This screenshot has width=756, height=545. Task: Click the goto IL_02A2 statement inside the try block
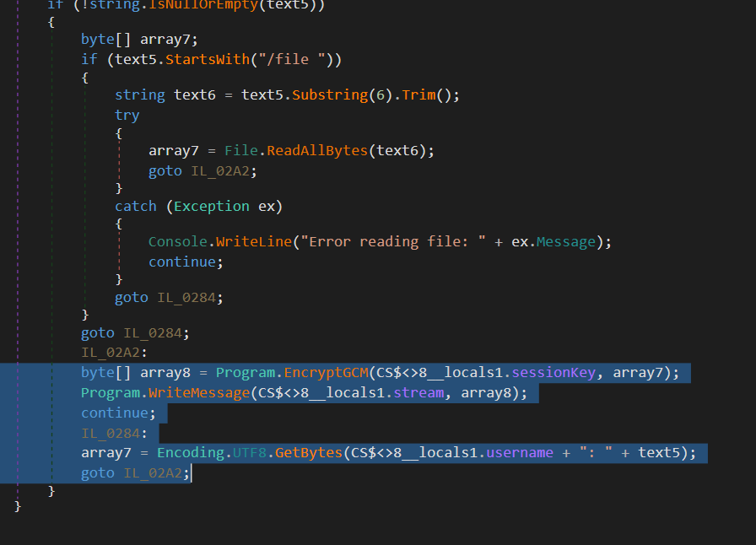pyautogui.click(x=202, y=170)
